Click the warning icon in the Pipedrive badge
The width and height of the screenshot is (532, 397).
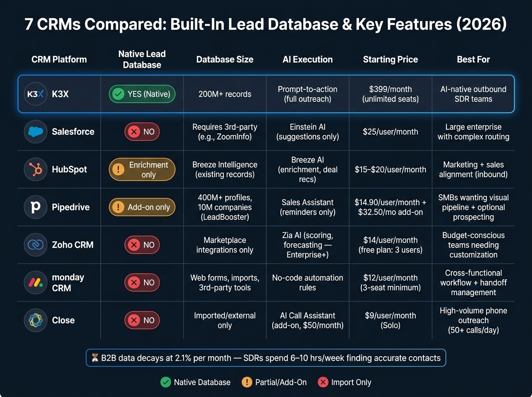pos(118,207)
